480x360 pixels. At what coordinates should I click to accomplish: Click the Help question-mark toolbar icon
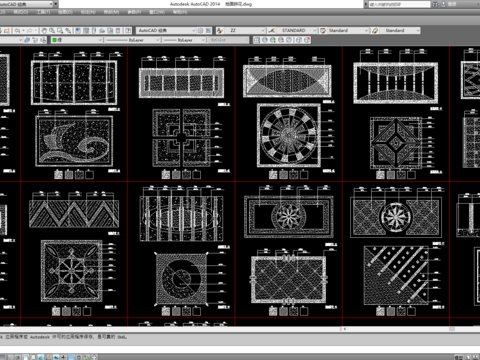[x=128, y=31]
